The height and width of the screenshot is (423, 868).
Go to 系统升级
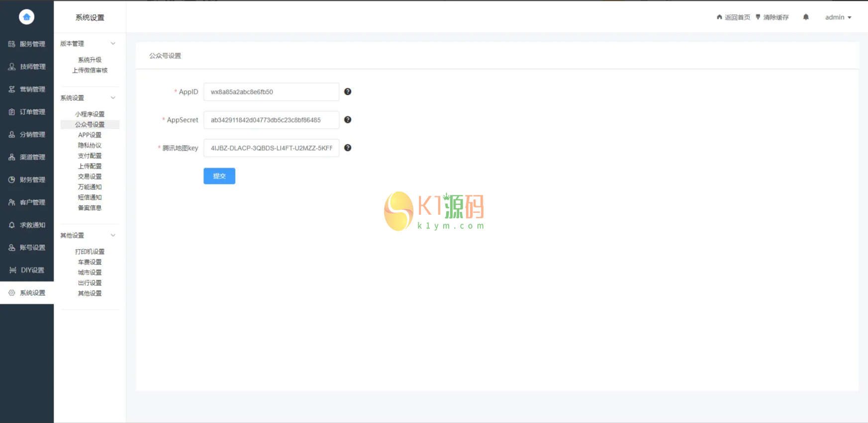90,60
